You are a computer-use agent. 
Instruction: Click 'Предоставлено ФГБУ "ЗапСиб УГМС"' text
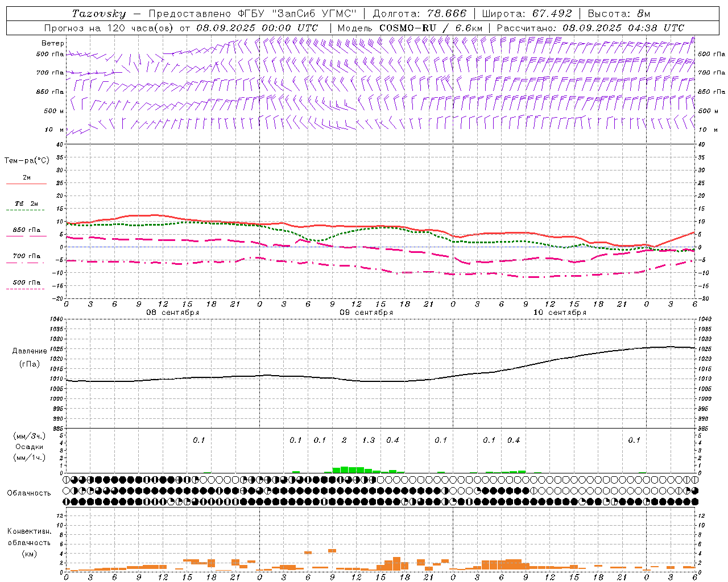pyautogui.click(x=252, y=14)
